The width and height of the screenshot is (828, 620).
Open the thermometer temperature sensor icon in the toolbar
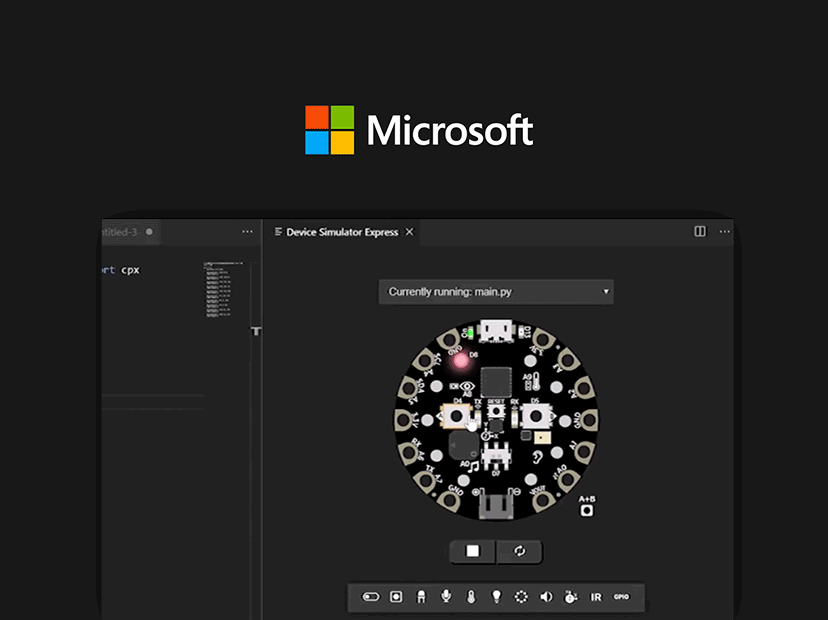(471, 597)
